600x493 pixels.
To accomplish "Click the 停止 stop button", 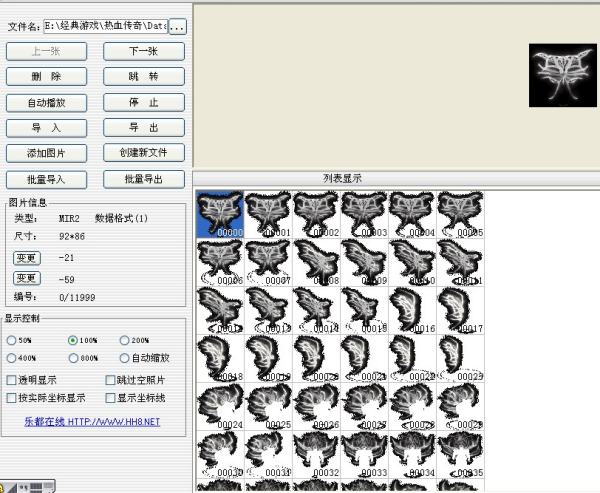I will (x=144, y=102).
